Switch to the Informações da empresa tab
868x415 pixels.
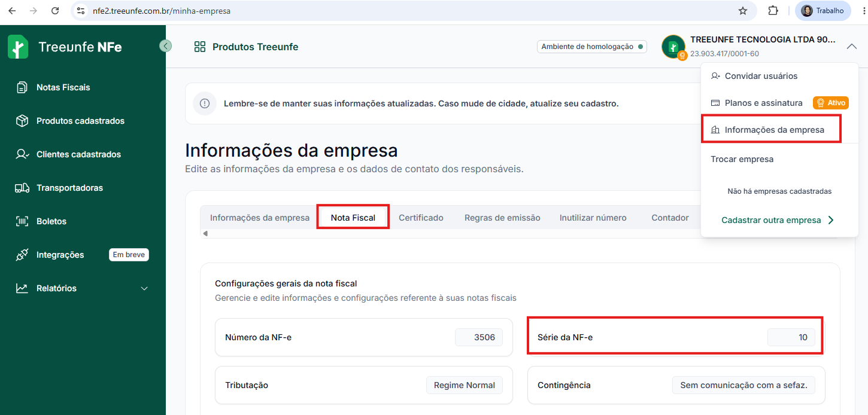(x=260, y=218)
